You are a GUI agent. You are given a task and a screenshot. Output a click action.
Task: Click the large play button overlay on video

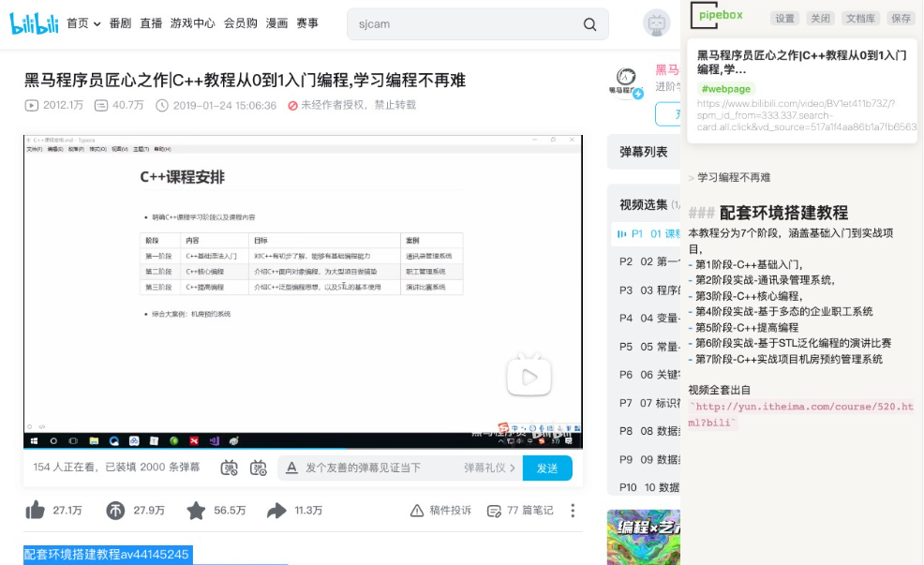tap(529, 376)
